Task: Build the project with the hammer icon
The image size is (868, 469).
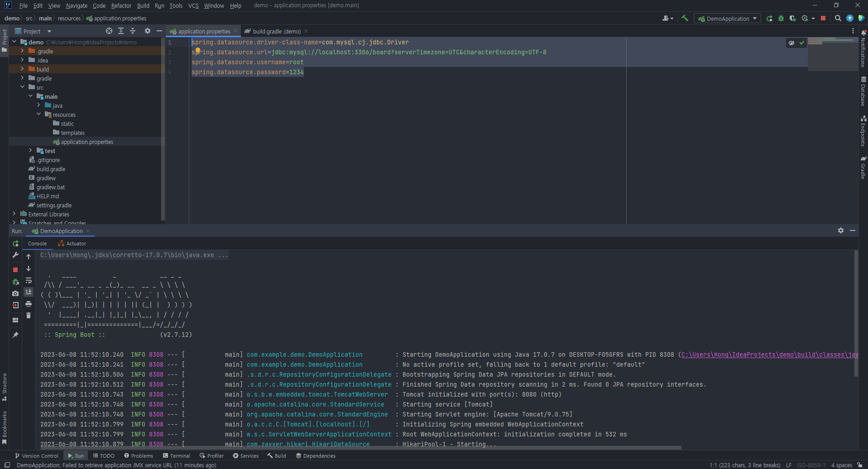Action: point(685,19)
